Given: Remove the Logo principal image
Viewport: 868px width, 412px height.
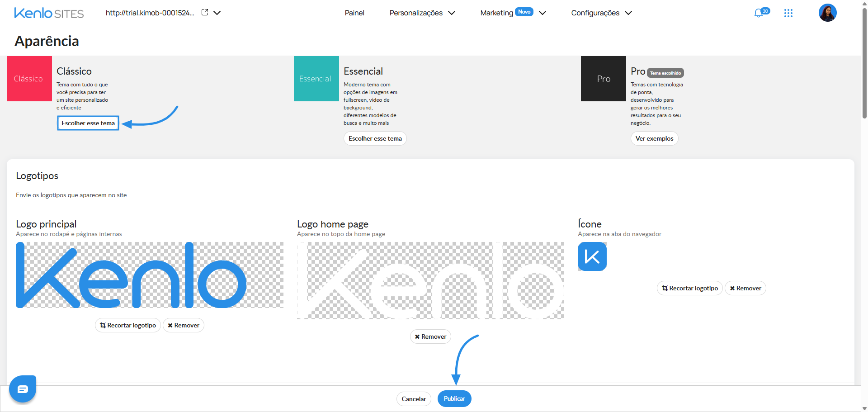Looking at the screenshot, I should click(184, 325).
